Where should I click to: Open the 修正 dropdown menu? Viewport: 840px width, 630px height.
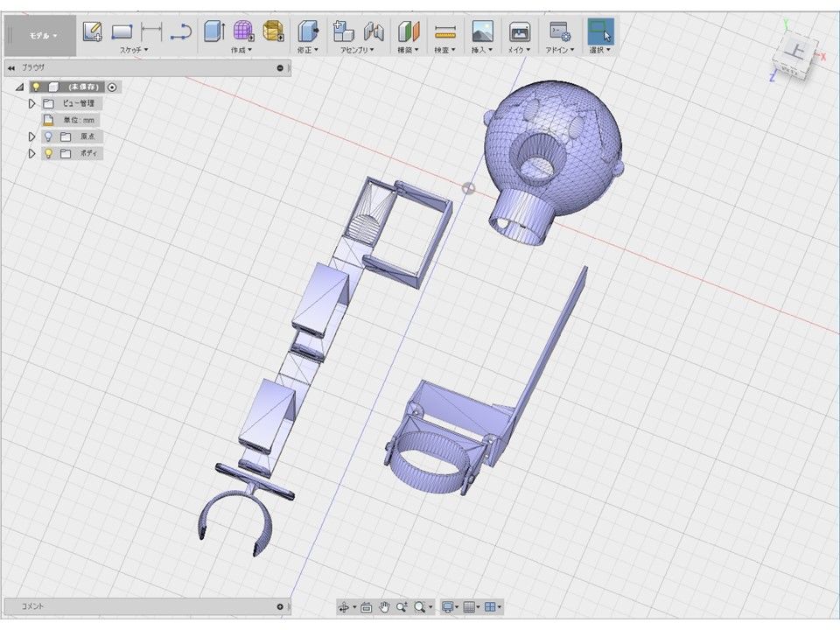coord(307,50)
